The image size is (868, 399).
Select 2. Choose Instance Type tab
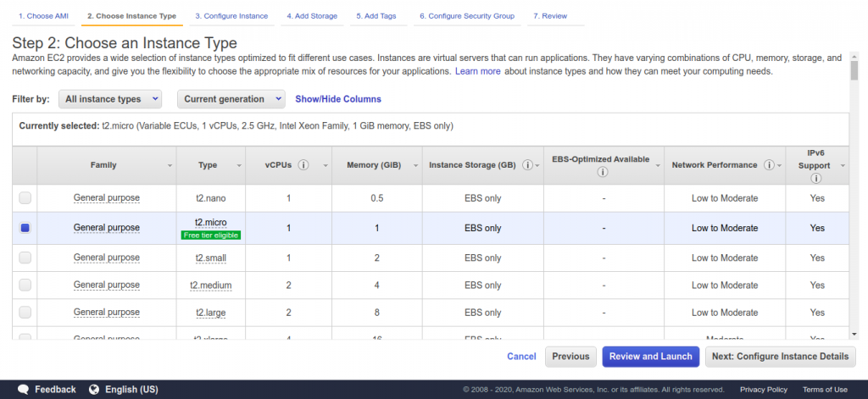coord(131,16)
